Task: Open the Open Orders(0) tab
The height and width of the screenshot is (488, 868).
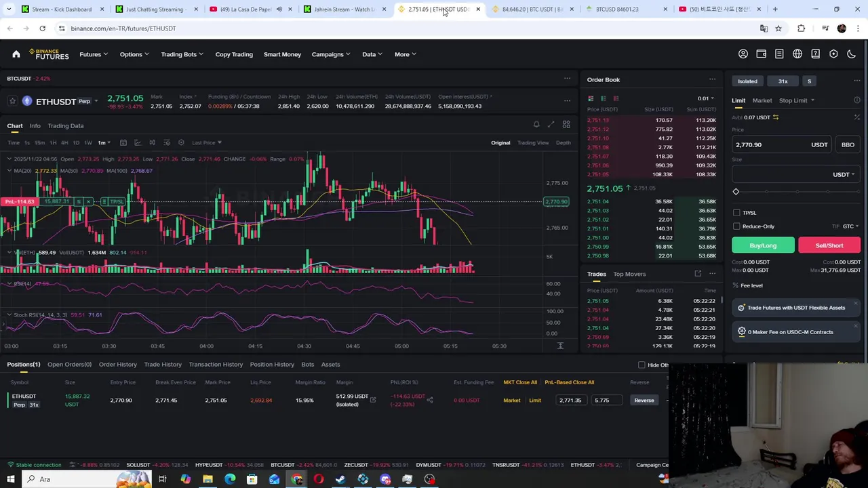Action: coord(69,364)
